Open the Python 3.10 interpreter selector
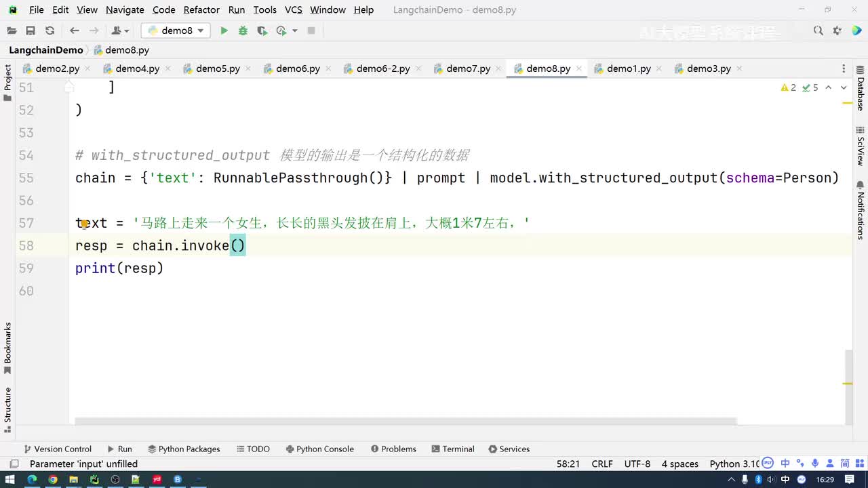Viewport: 868px width, 488px height. point(734,464)
